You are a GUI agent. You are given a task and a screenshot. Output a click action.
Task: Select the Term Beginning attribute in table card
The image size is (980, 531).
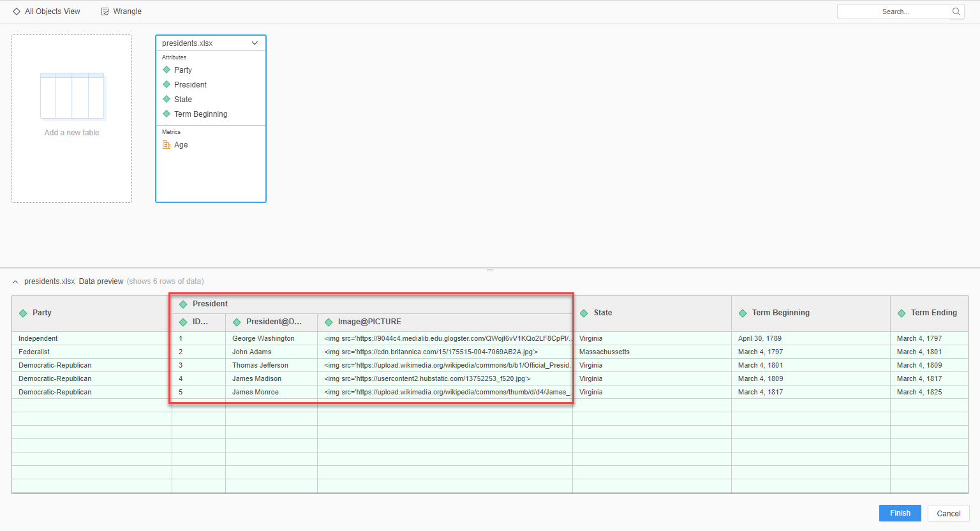tap(200, 114)
